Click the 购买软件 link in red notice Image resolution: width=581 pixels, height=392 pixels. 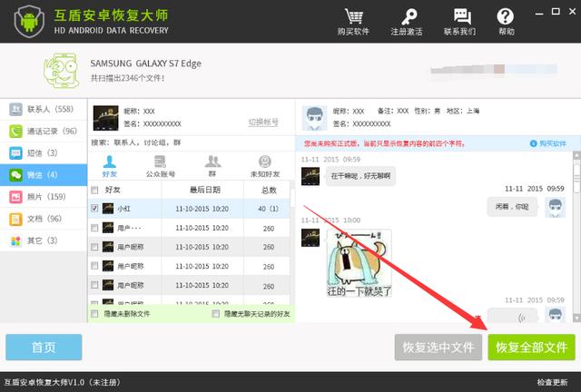tap(553, 143)
